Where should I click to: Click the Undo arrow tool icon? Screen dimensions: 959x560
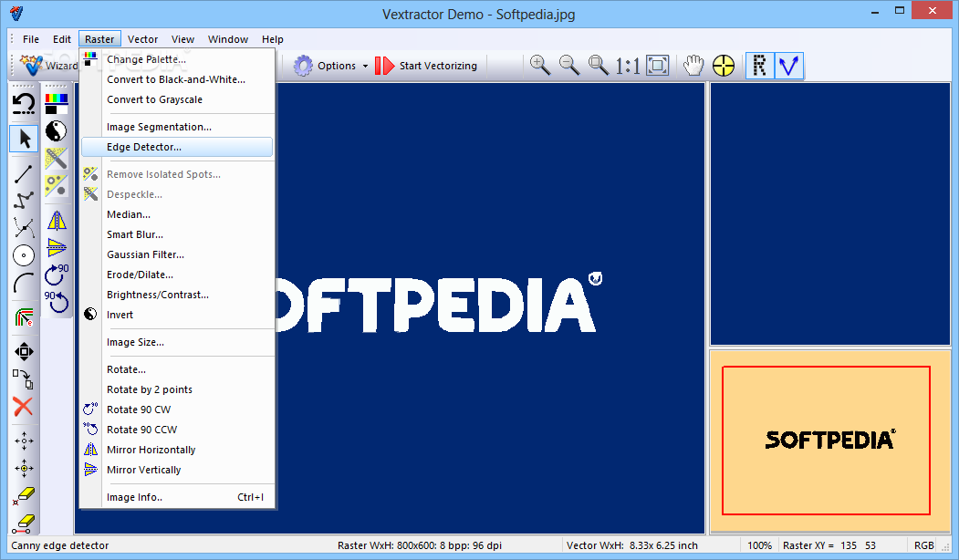point(24,104)
